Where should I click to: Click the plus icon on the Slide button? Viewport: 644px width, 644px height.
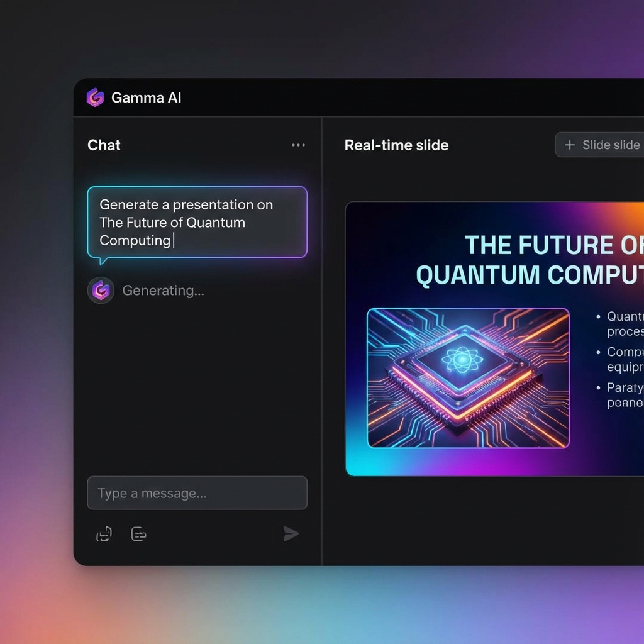570,145
